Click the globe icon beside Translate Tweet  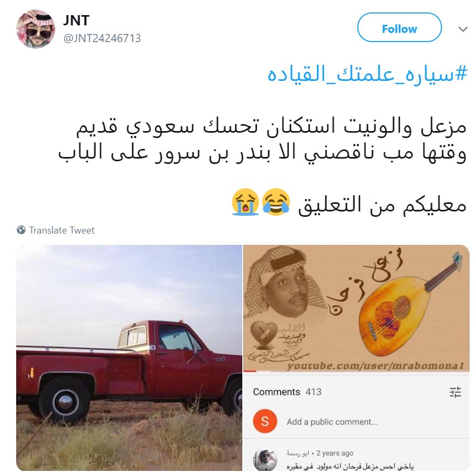(21, 230)
